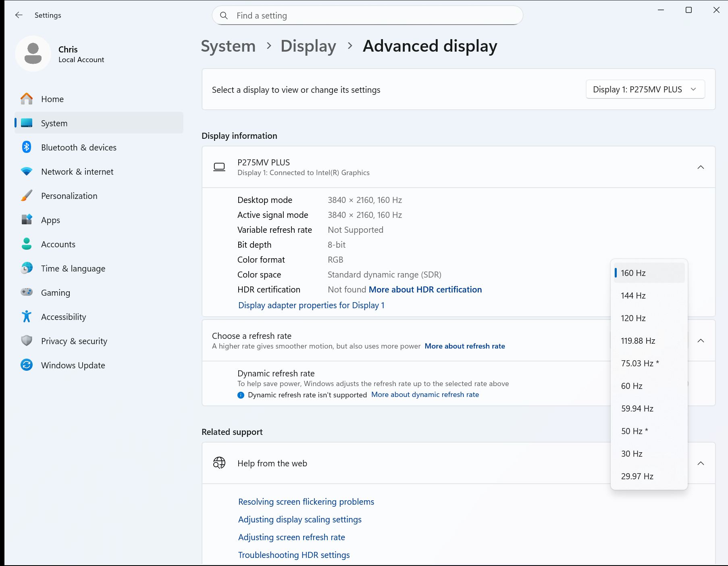
Task: Click the Network & internet Wi-Fi icon
Action: (27, 171)
